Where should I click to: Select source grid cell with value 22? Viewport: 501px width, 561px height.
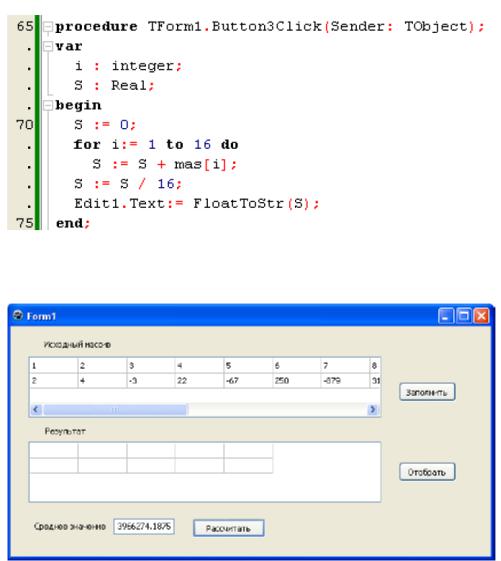click(199, 381)
